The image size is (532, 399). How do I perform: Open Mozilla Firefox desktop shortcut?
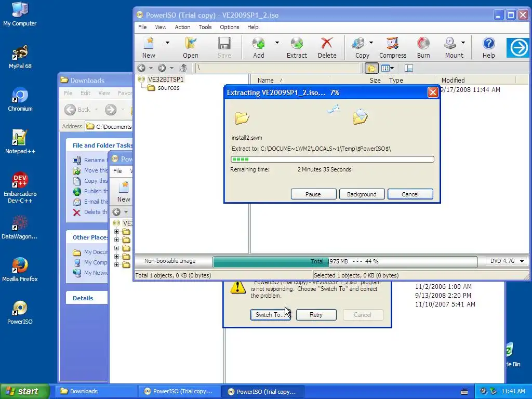[x=20, y=270]
